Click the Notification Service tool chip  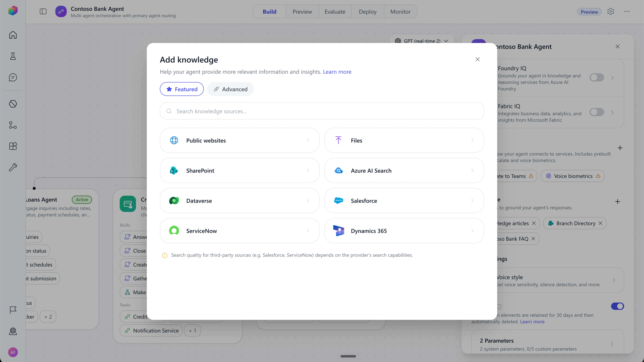151,331
